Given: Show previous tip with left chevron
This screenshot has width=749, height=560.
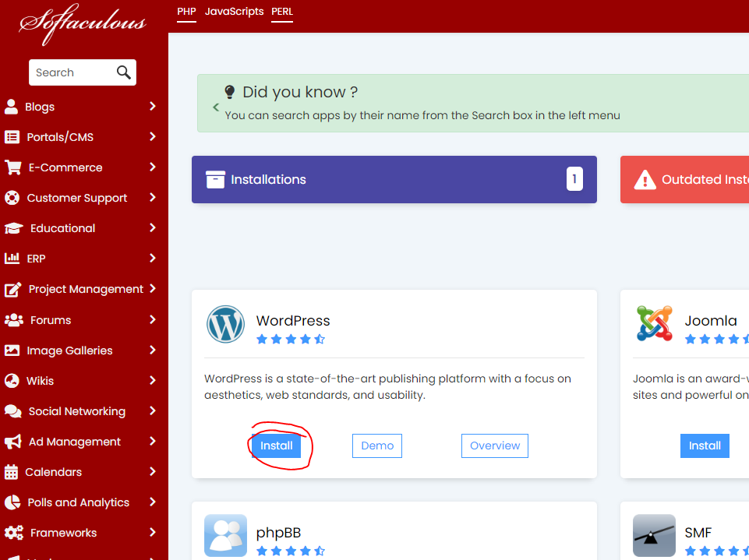Looking at the screenshot, I should pyautogui.click(x=216, y=107).
